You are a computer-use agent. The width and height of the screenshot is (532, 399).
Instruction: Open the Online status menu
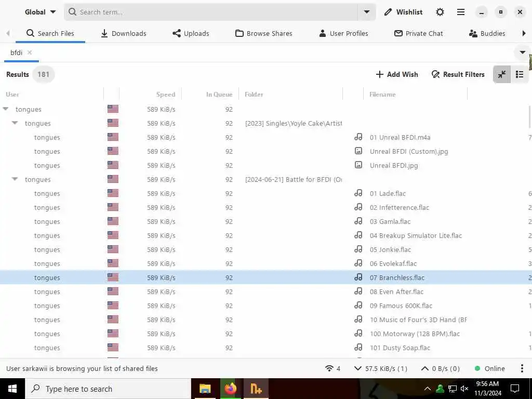pos(489,368)
